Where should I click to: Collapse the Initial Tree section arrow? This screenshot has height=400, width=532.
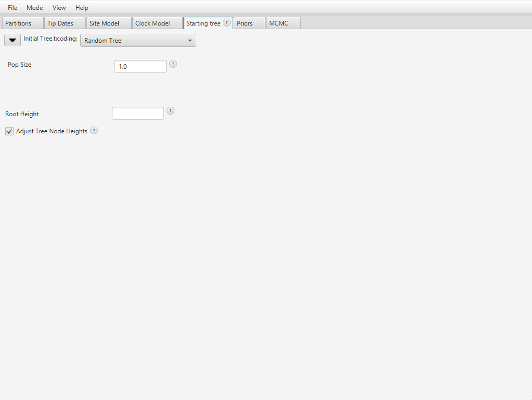(12, 40)
